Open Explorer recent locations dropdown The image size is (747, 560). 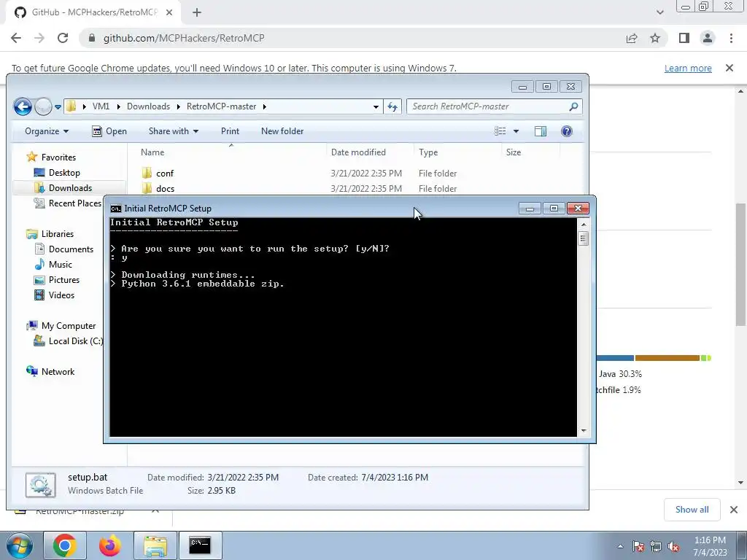[x=58, y=107]
